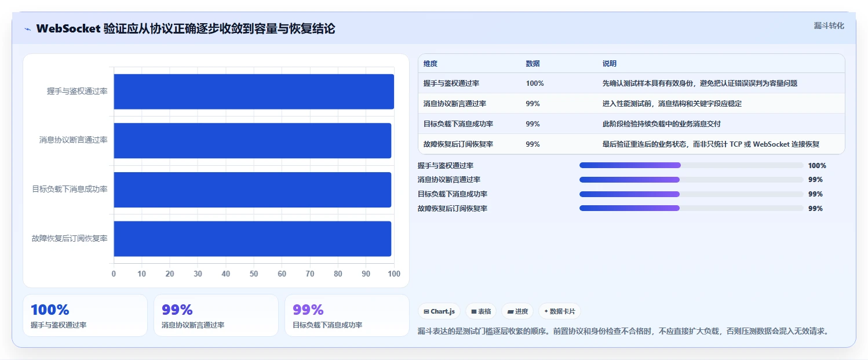Viewport: 868px width, 360px height.
Task: Click the 消息协议断言通过率 bar in the chart
Action: (253, 140)
